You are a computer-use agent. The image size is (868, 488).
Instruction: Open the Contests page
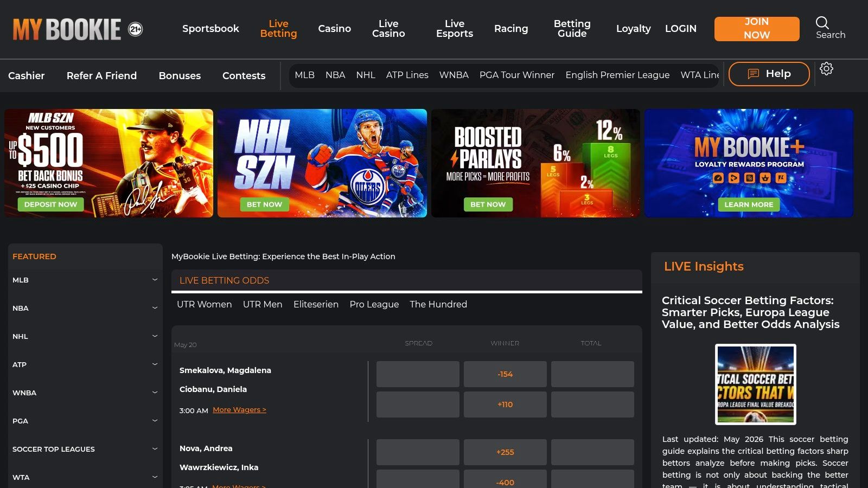coord(244,76)
